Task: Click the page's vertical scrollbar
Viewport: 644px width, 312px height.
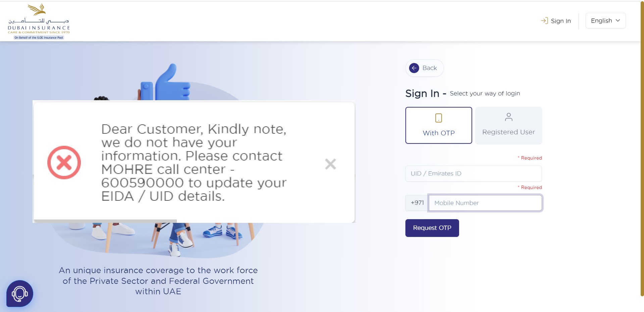Action: [642, 151]
